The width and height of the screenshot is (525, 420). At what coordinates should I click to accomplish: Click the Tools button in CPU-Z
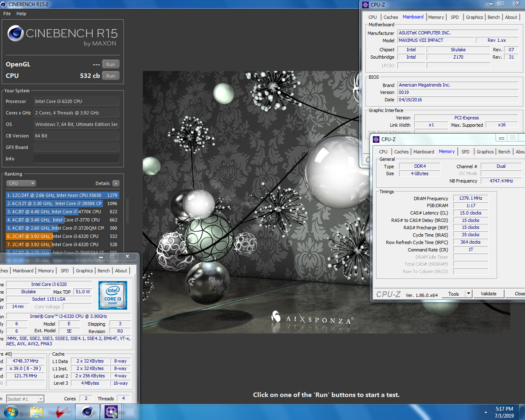(x=454, y=294)
